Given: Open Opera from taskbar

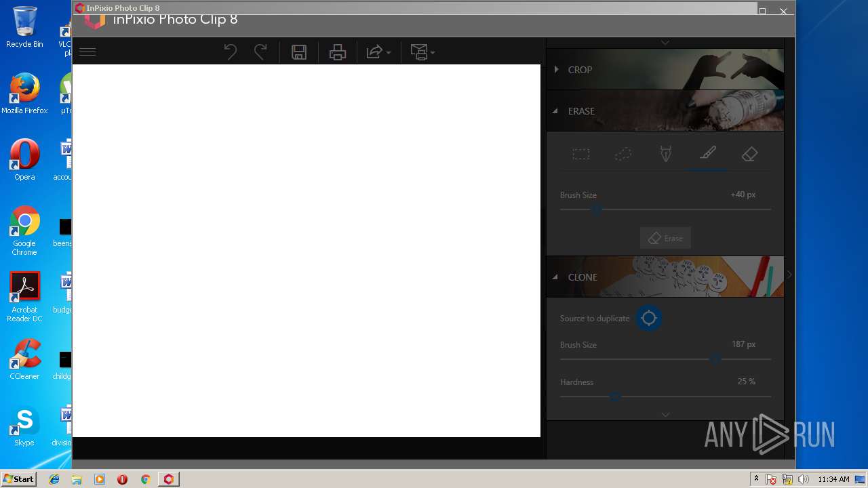Looking at the screenshot, I should click(x=122, y=479).
